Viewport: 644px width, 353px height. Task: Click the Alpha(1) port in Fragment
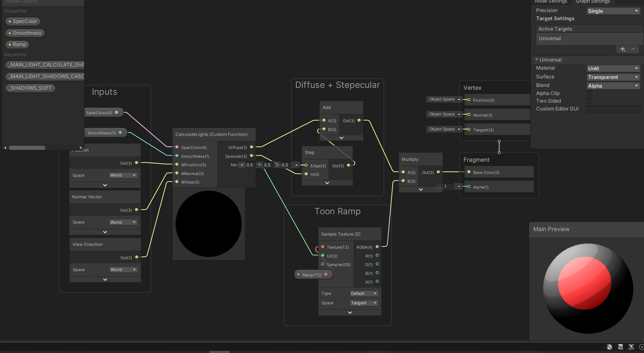point(469,187)
